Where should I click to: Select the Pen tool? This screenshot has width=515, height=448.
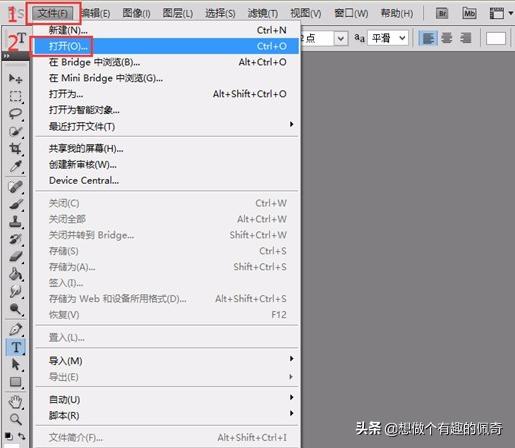pyautogui.click(x=15, y=329)
